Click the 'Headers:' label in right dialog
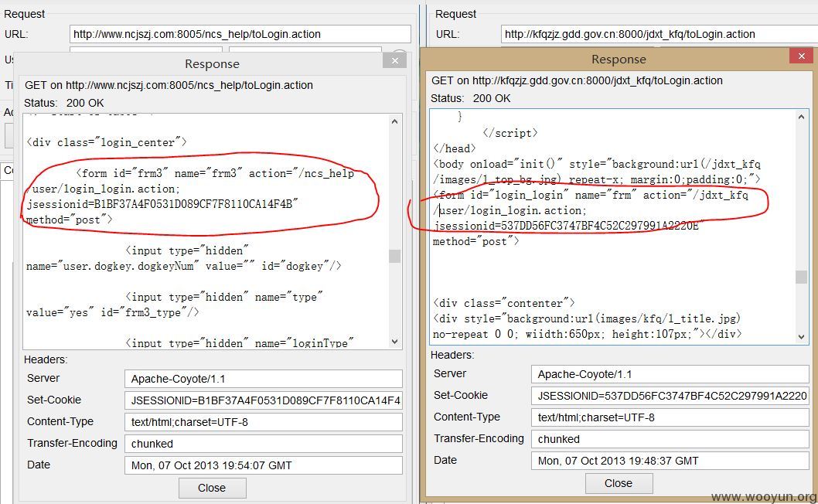This screenshot has height=504, width=818. (452, 355)
